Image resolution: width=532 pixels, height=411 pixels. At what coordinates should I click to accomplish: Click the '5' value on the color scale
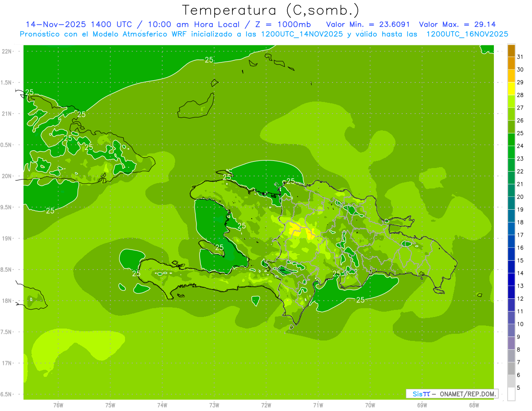pos(519,388)
